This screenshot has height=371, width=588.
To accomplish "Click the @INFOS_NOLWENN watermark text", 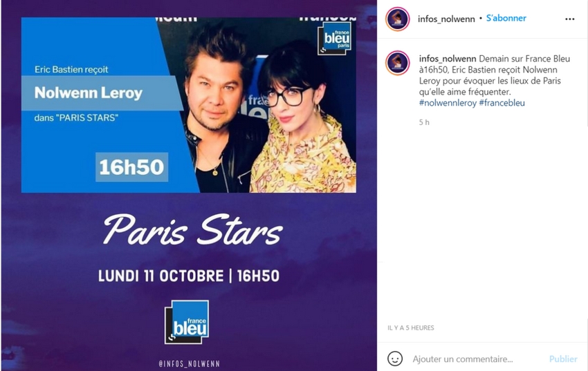I will [x=190, y=363].
